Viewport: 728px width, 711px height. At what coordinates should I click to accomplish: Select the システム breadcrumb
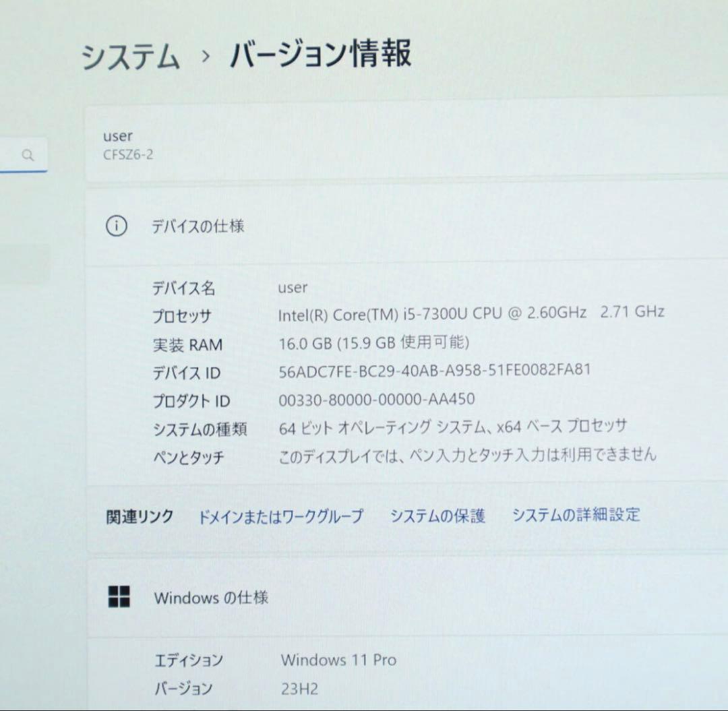tap(131, 57)
